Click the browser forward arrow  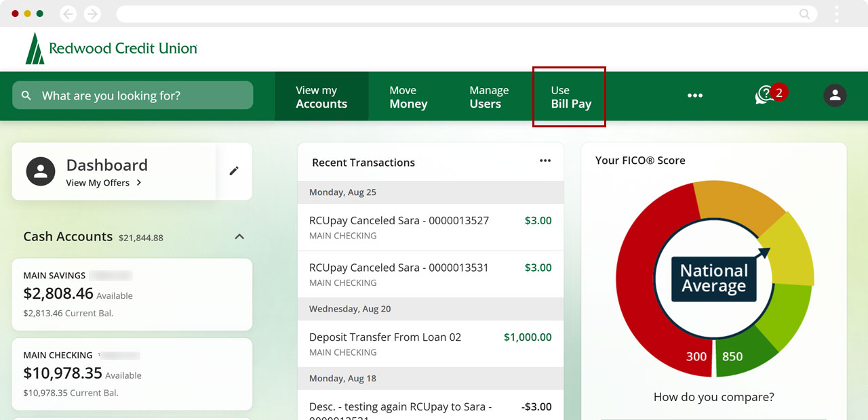click(92, 14)
